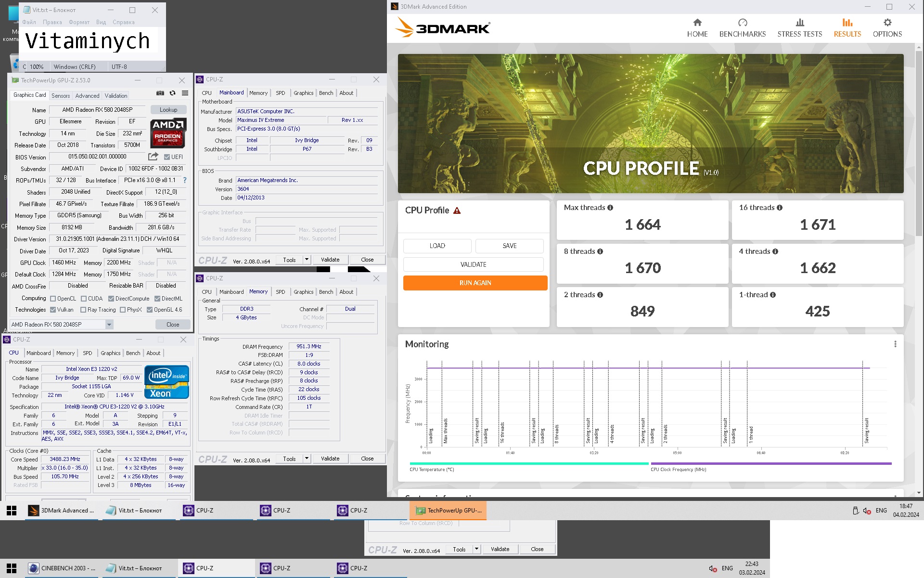Open the 3DMark STRESS TESTS section
This screenshot has width=924, height=578.
tap(800, 28)
